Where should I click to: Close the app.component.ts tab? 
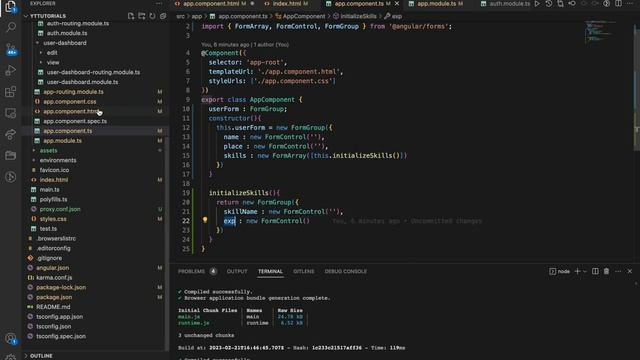(397, 4)
